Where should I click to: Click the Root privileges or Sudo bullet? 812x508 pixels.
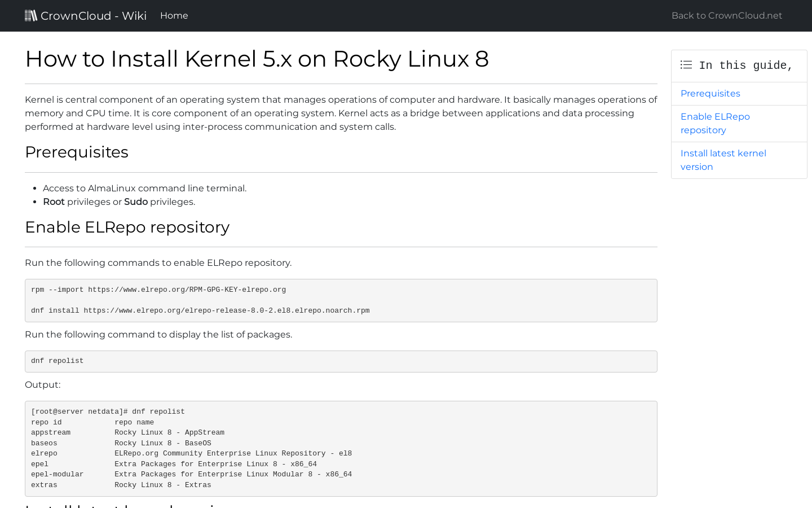pyautogui.click(x=119, y=202)
